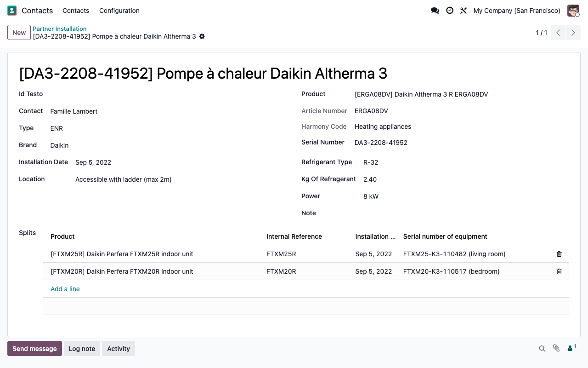Screen dimensions: 588x368
Task: Click the empty Note field
Action: click(466, 213)
